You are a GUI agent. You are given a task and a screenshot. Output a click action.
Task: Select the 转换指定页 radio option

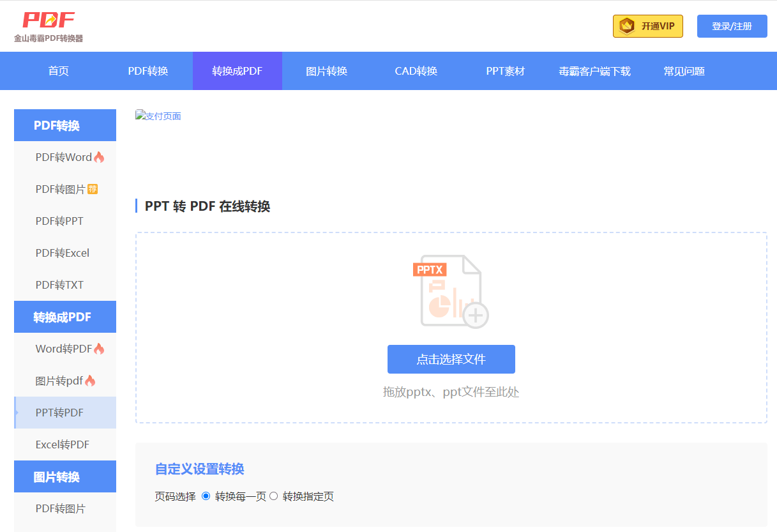(273, 496)
